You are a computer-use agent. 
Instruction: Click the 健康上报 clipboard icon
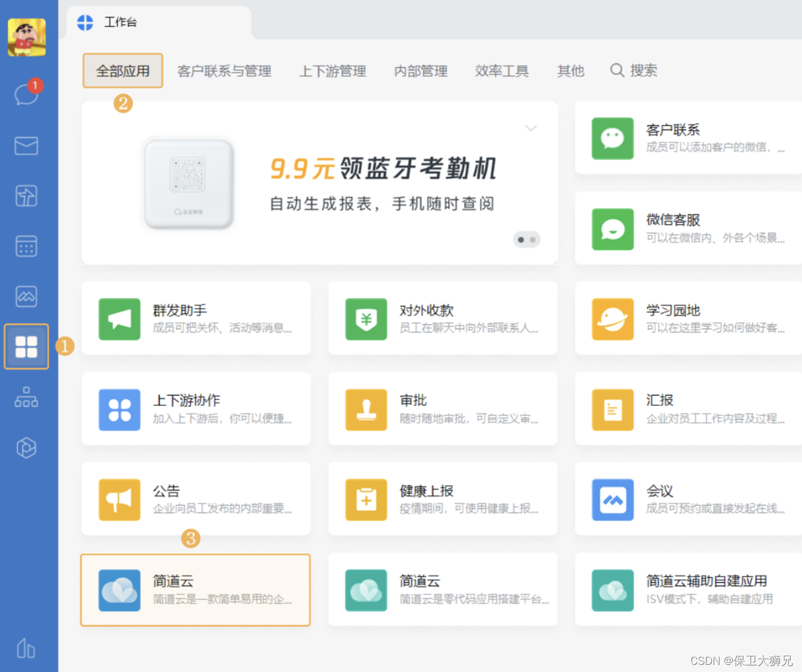click(x=366, y=500)
